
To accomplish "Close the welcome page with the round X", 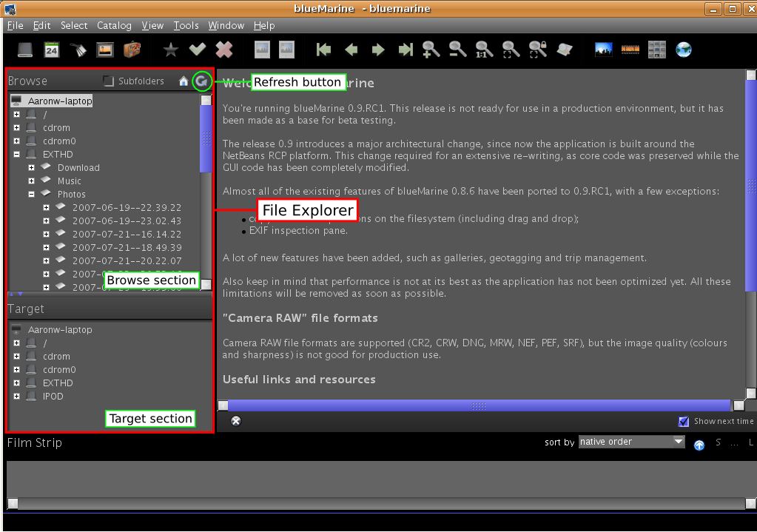I will click(x=235, y=421).
